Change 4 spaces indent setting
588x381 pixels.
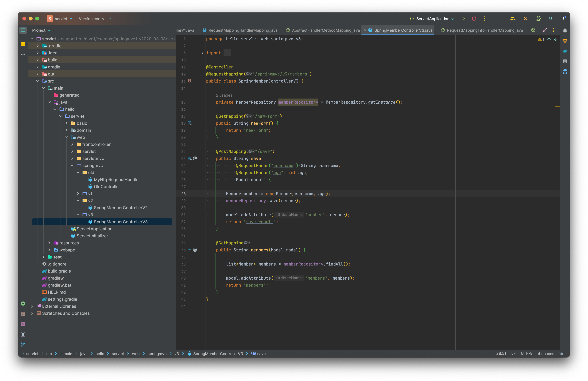coord(546,353)
